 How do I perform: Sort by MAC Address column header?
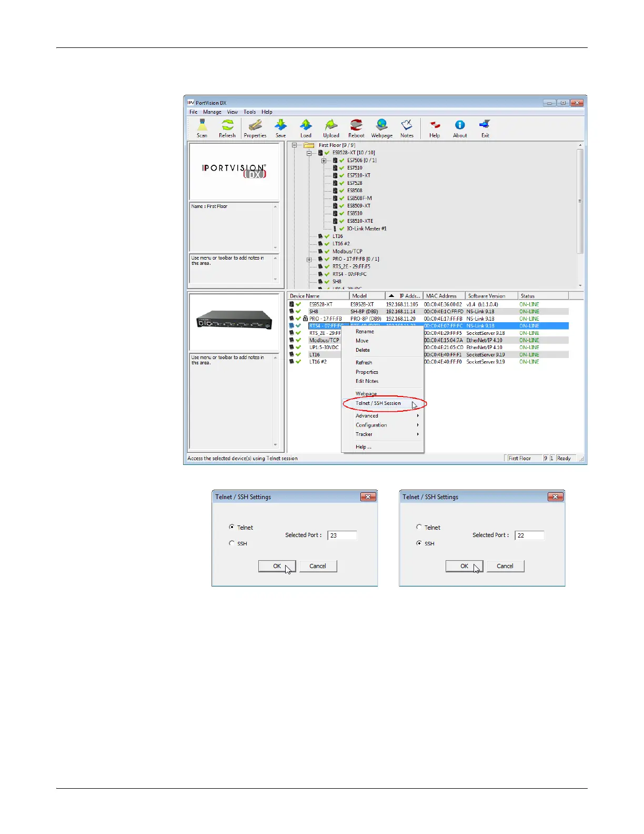click(x=444, y=296)
